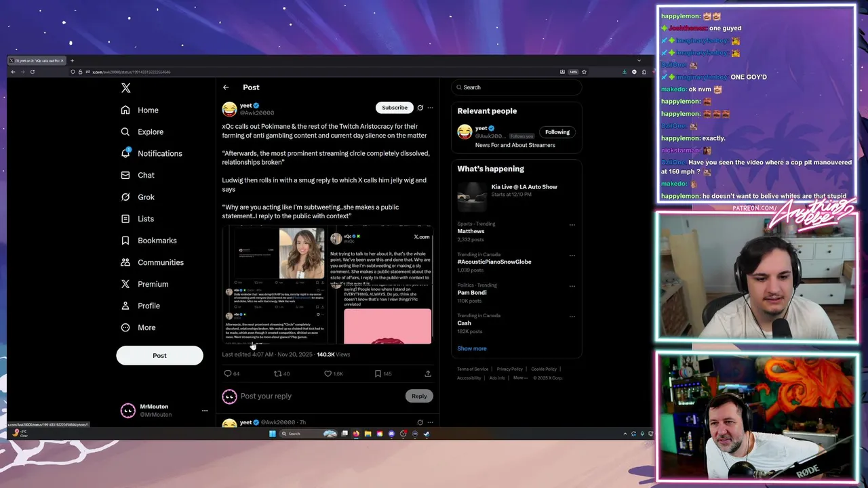Go to Profile in the sidebar
Image resolution: width=868 pixels, height=488 pixels.
pos(141,306)
